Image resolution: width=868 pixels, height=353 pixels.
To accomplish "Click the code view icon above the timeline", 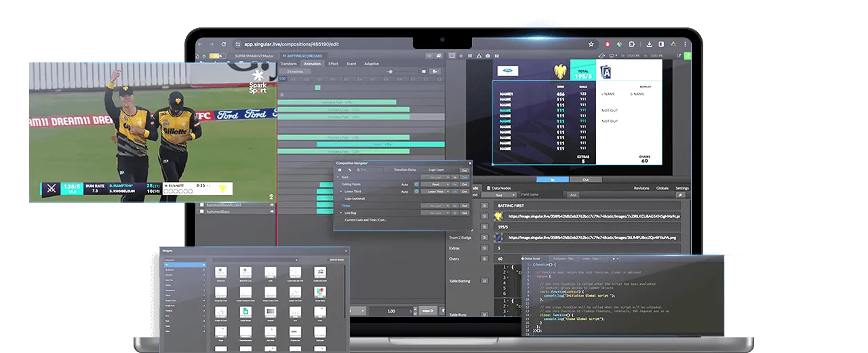I will point(429,56).
